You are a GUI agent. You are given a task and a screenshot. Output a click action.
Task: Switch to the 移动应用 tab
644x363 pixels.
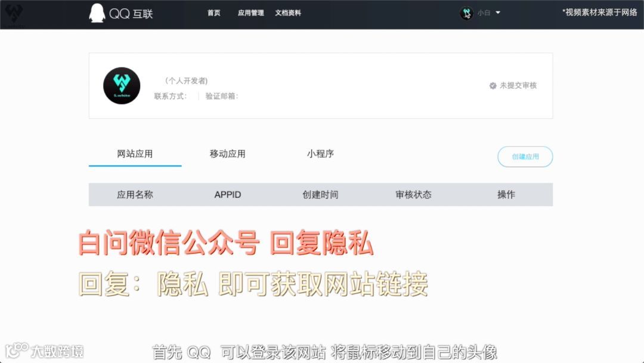point(228,154)
